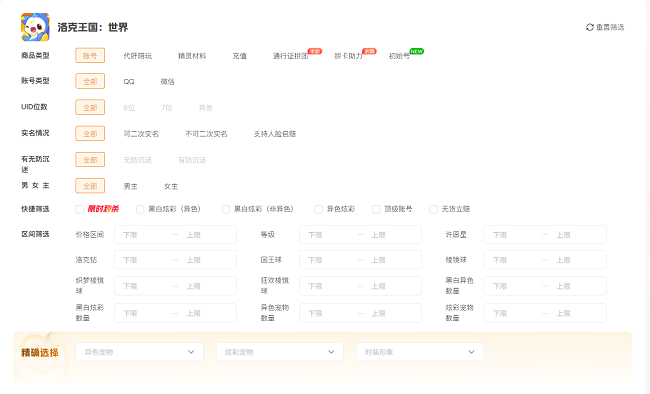The width and height of the screenshot is (650, 394).
Task: Click the 织梦棱镜球 lower limit field
Action: point(143,286)
